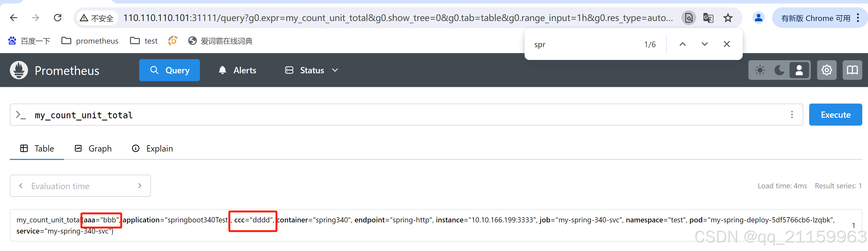The height and width of the screenshot is (251, 868).
Task: Select browser-preference theme user icon
Action: pyautogui.click(x=799, y=70)
